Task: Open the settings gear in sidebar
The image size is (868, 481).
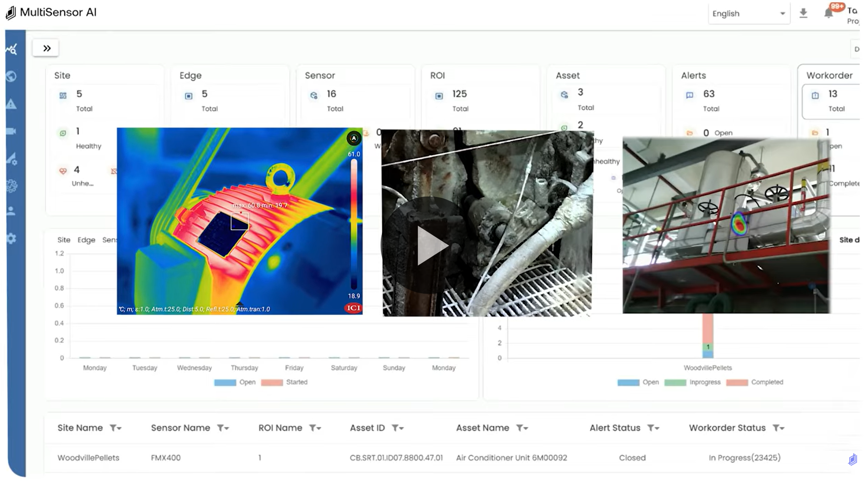Action: coord(11,238)
